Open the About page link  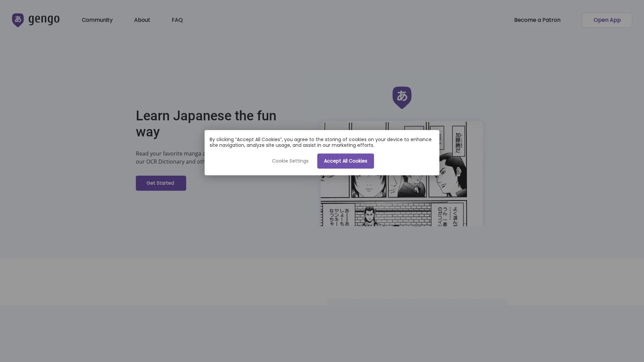pyautogui.click(x=142, y=20)
